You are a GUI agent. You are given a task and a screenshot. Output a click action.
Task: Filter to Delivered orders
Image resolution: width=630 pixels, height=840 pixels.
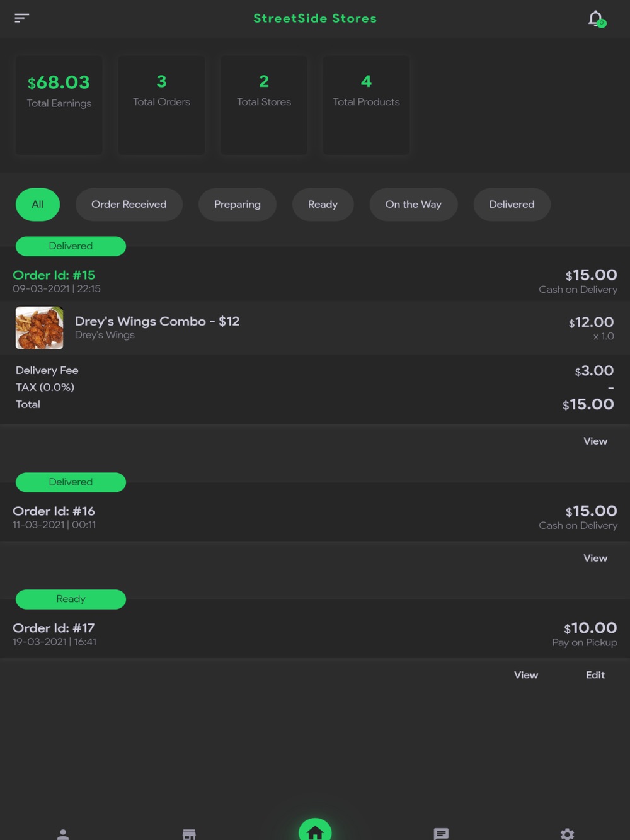[x=512, y=205]
